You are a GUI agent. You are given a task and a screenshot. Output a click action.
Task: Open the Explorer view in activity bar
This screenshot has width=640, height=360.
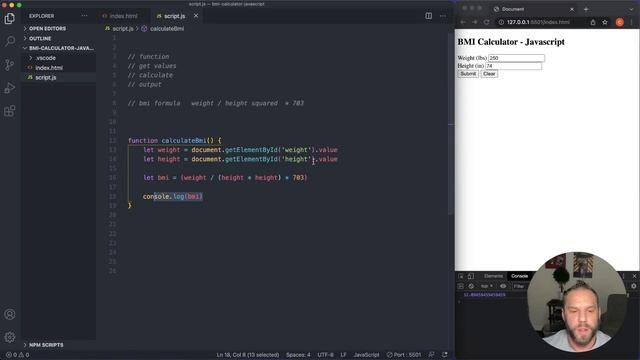pos(10,18)
